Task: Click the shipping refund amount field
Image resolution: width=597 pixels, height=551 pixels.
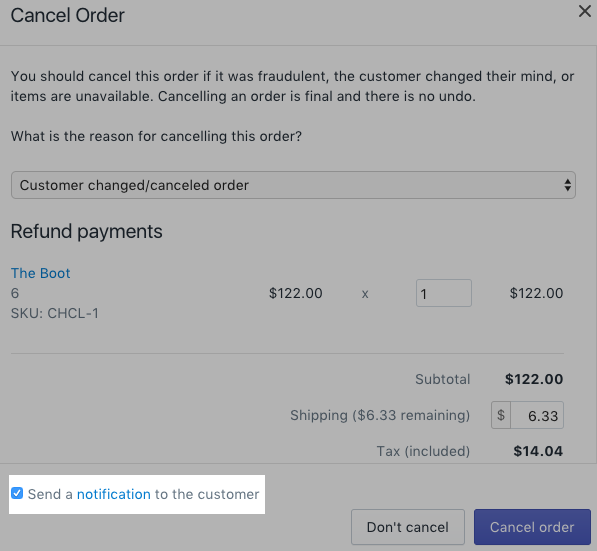Action: 537,415
